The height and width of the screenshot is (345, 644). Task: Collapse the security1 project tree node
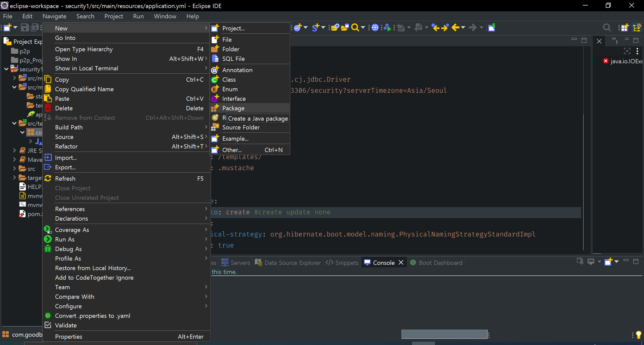[6, 69]
